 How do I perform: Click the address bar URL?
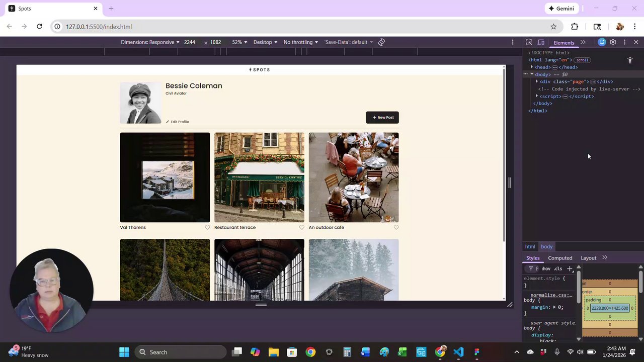pos(99,27)
